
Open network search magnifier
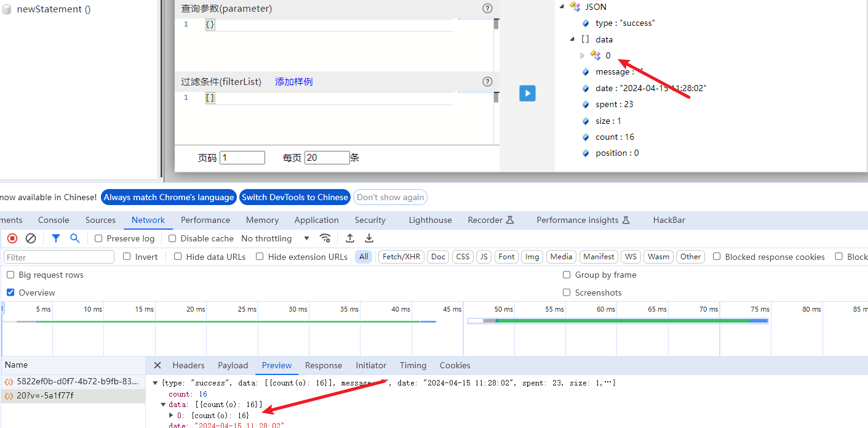point(75,238)
